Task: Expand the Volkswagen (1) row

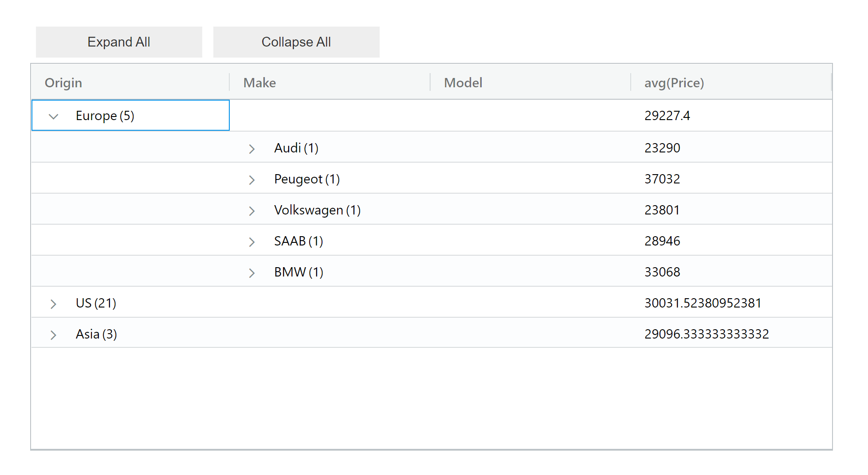Action: (251, 211)
